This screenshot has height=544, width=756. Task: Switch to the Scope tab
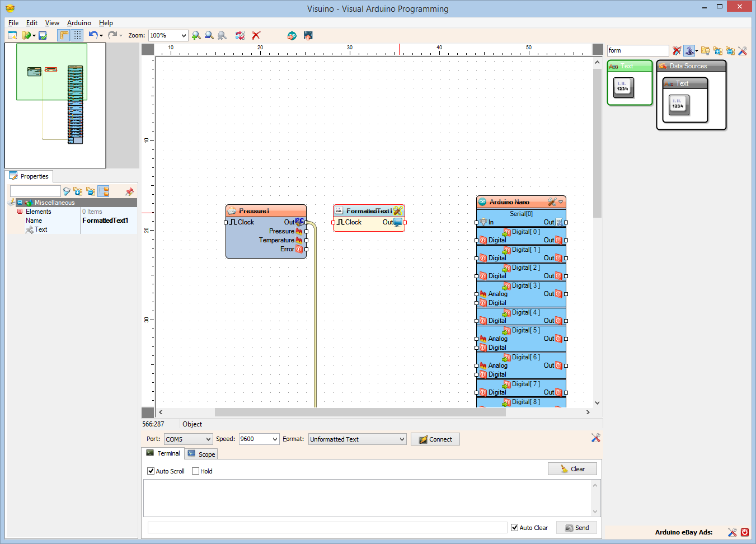[x=201, y=453]
